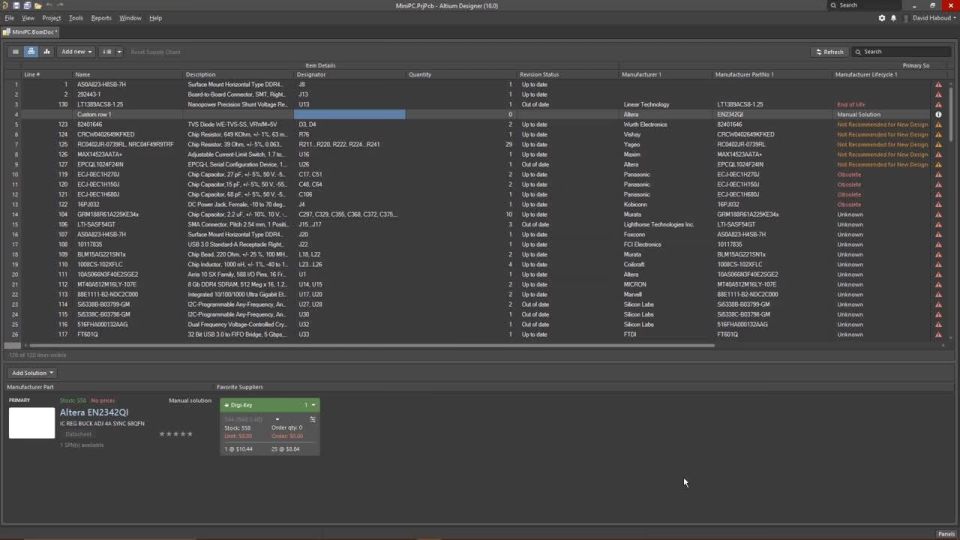Click info icon on Custom row 1
Viewport: 960px width, 540px height.
pos(938,114)
